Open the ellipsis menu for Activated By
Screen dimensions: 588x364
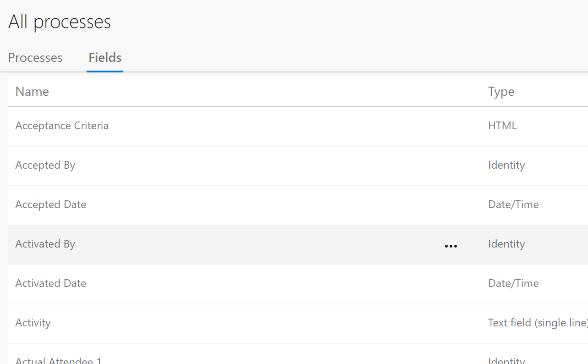pos(451,246)
